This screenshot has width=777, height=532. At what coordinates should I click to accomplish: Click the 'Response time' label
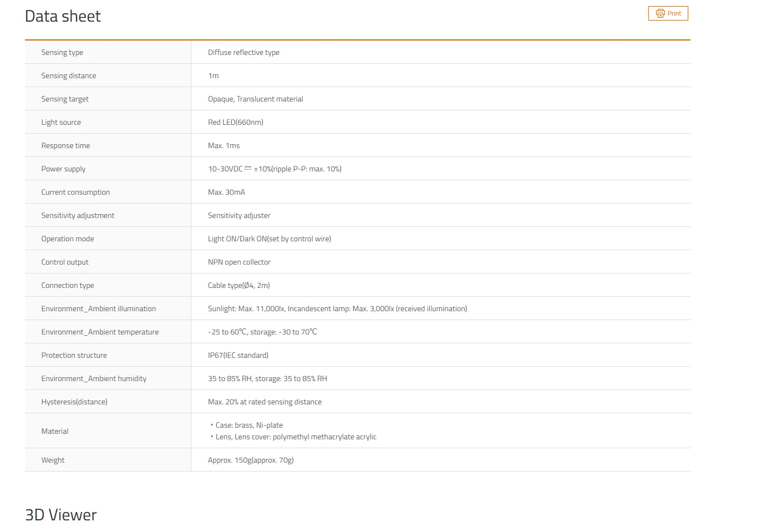65,146
